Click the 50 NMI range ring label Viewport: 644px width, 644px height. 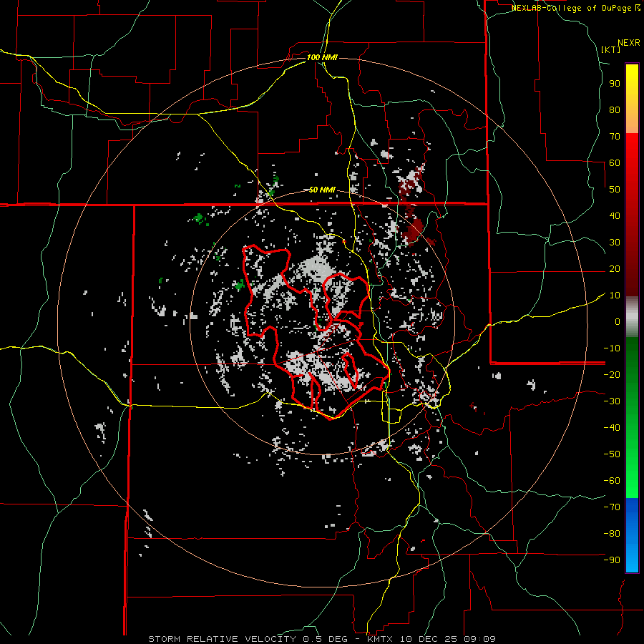coord(322,190)
